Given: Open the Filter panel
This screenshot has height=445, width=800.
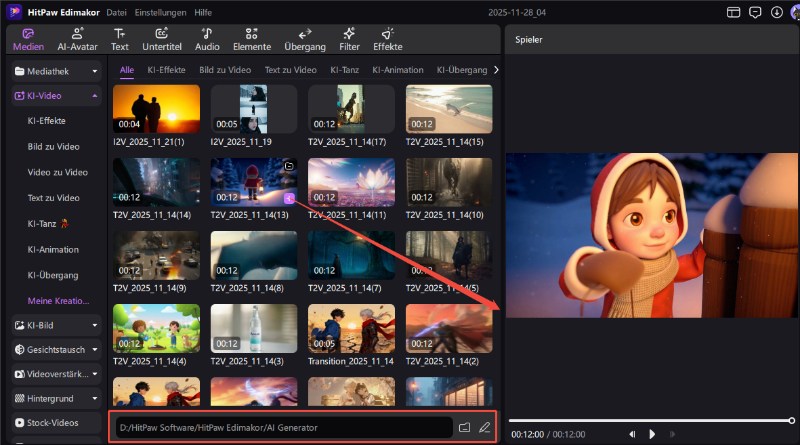Looking at the screenshot, I should tap(349, 39).
